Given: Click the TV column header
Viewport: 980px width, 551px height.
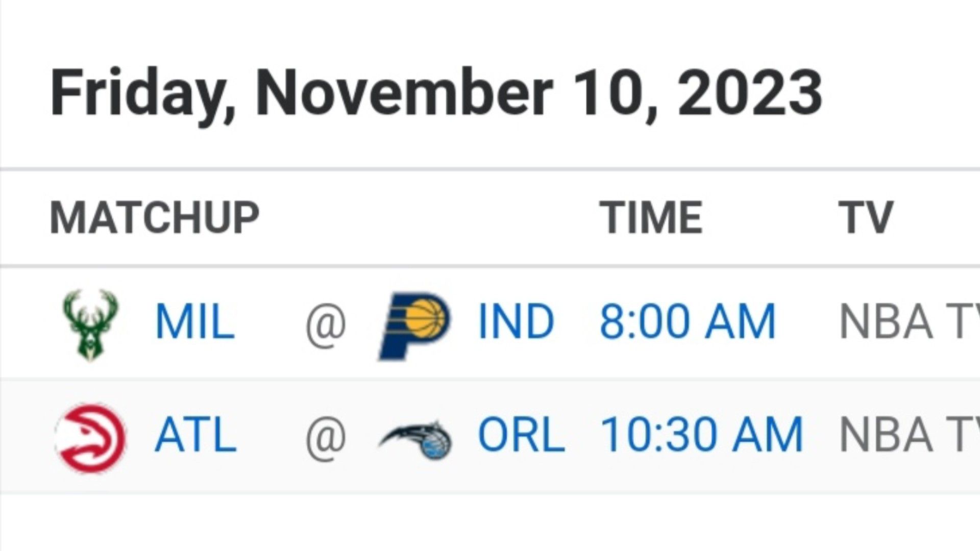Looking at the screenshot, I should [866, 218].
